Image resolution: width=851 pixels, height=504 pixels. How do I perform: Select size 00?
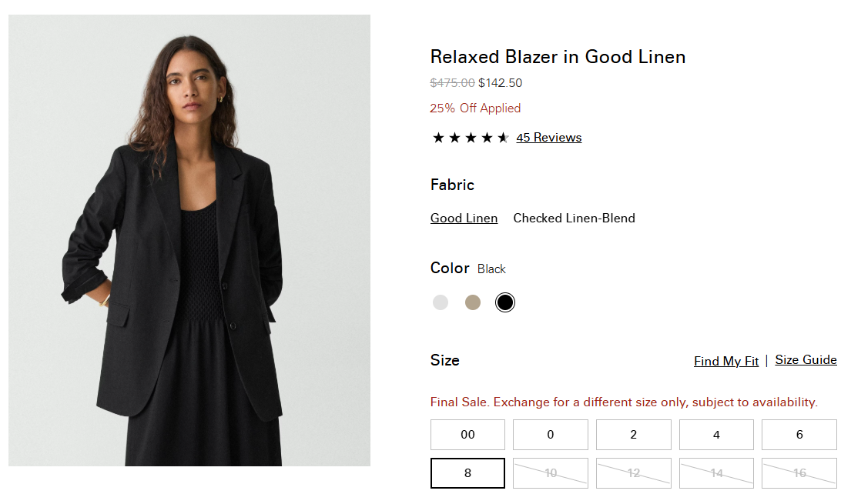[467, 435]
